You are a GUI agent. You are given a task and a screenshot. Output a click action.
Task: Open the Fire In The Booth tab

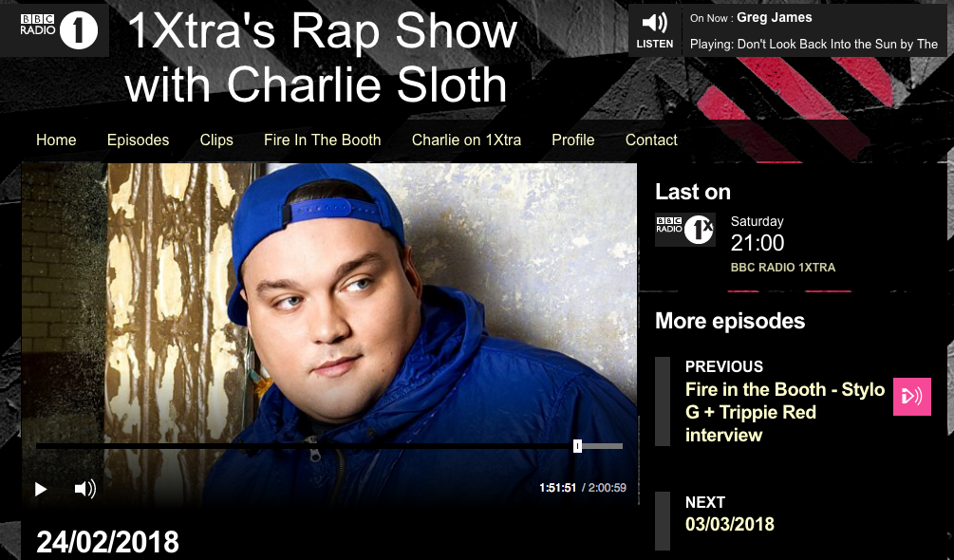point(323,140)
